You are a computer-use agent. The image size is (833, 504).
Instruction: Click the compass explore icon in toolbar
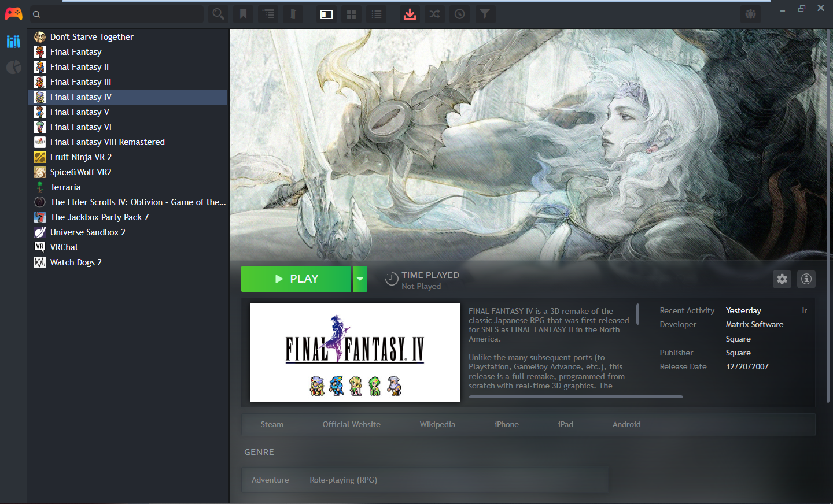(460, 14)
